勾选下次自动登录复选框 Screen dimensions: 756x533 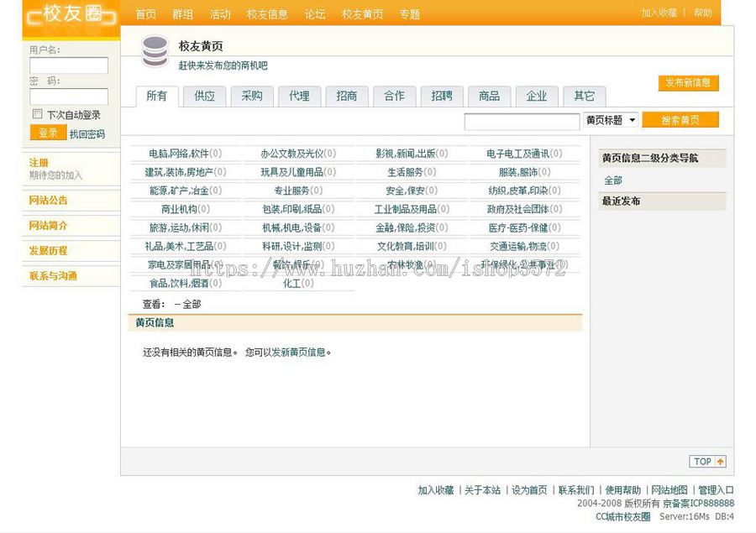coord(38,112)
